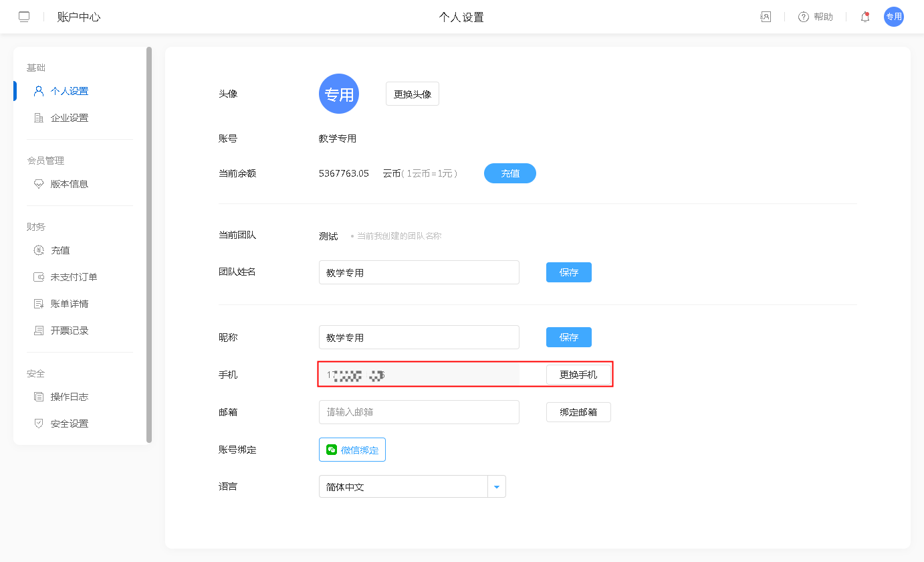The image size is (924, 562).
Task: Click the 更换头像 button
Action: 413,94
